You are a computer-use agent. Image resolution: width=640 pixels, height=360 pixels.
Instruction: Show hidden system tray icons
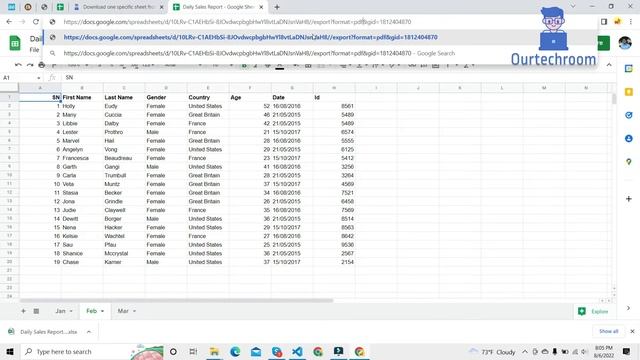pyautogui.click(x=524, y=351)
